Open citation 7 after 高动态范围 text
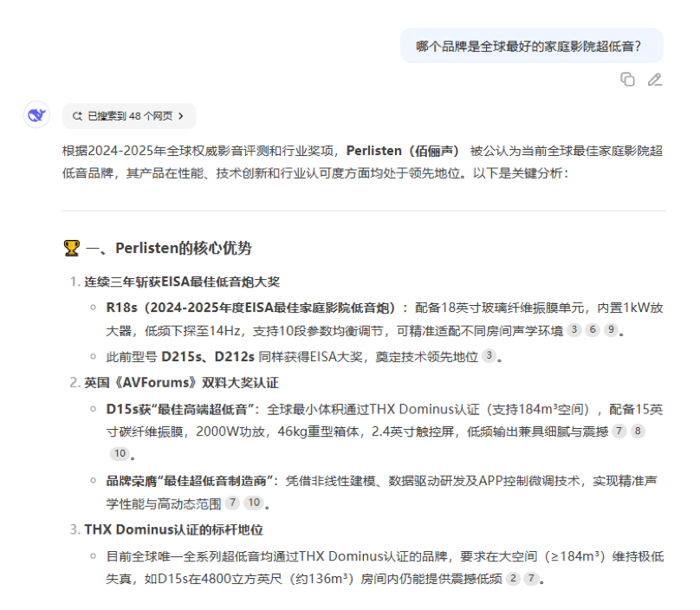Viewport: 700px width, 610px height. pos(232,503)
